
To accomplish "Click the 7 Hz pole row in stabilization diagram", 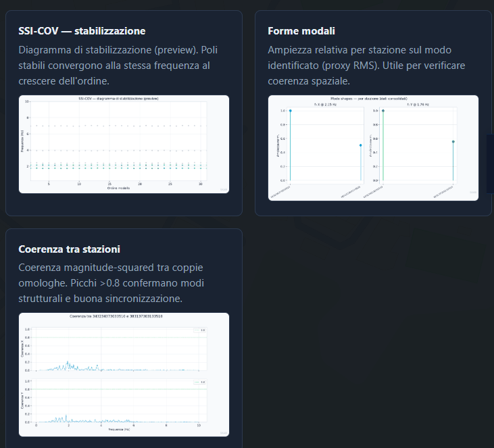I will pyautogui.click(x=118, y=126).
